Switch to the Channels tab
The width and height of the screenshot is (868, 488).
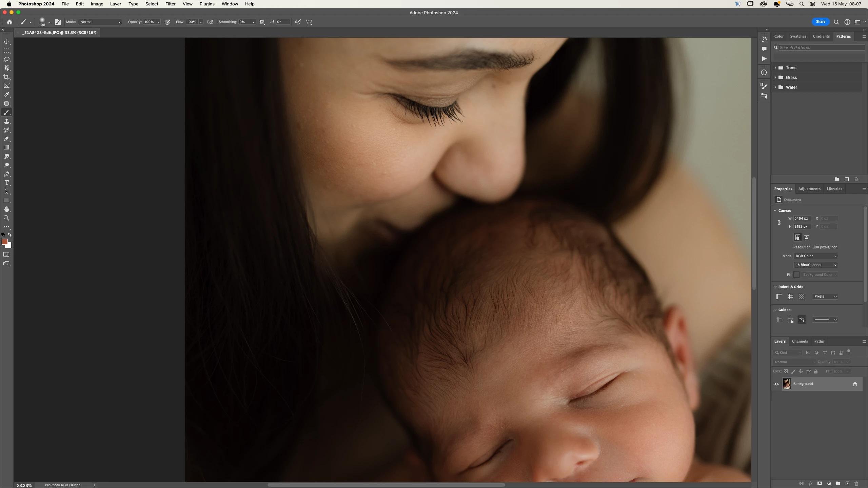pos(800,341)
